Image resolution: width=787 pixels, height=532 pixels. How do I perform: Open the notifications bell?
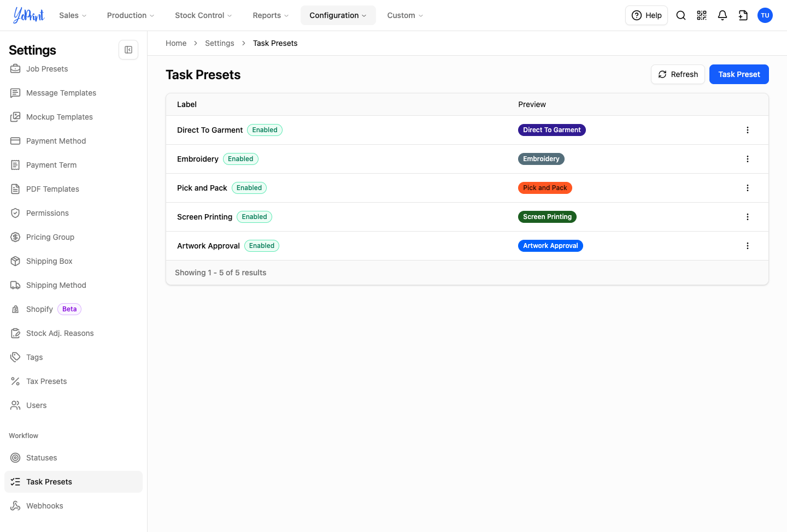tap(723, 15)
